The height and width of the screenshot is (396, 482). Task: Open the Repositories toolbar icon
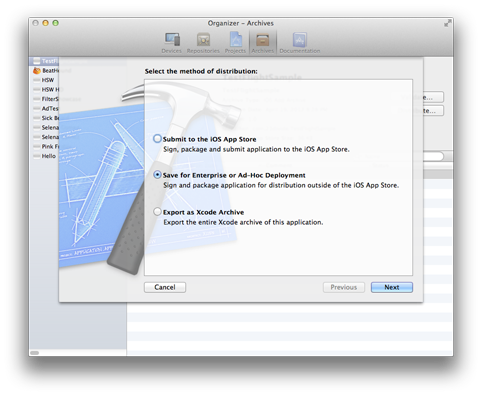(x=203, y=43)
